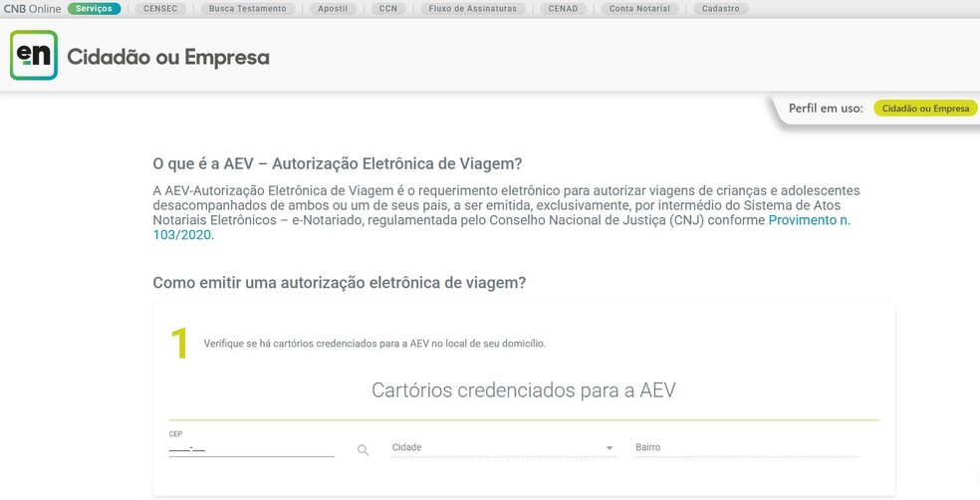This screenshot has width=980, height=500.
Task: Click heading 'O que é a AEV' question
Action: (x=338, y=163)
